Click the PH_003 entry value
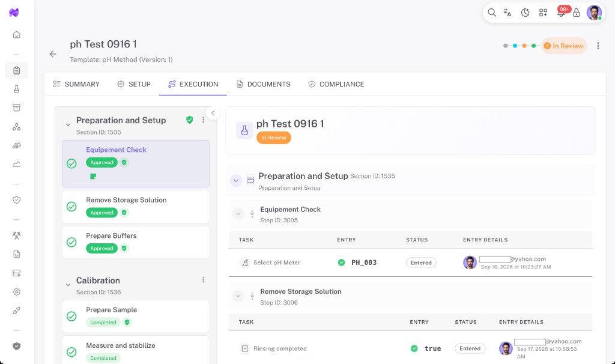 click(364, 263)
